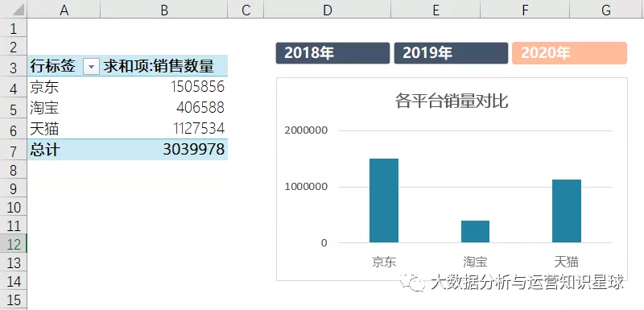Select row 14 header
Image resolution: width=644 pixels, height=310 pixels.
14,281
